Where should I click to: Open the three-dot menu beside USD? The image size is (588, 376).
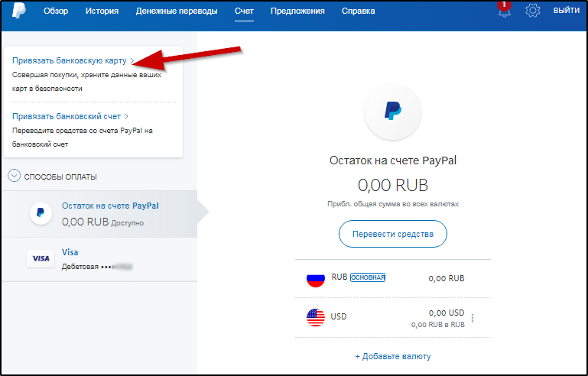(x=473, y=318)
